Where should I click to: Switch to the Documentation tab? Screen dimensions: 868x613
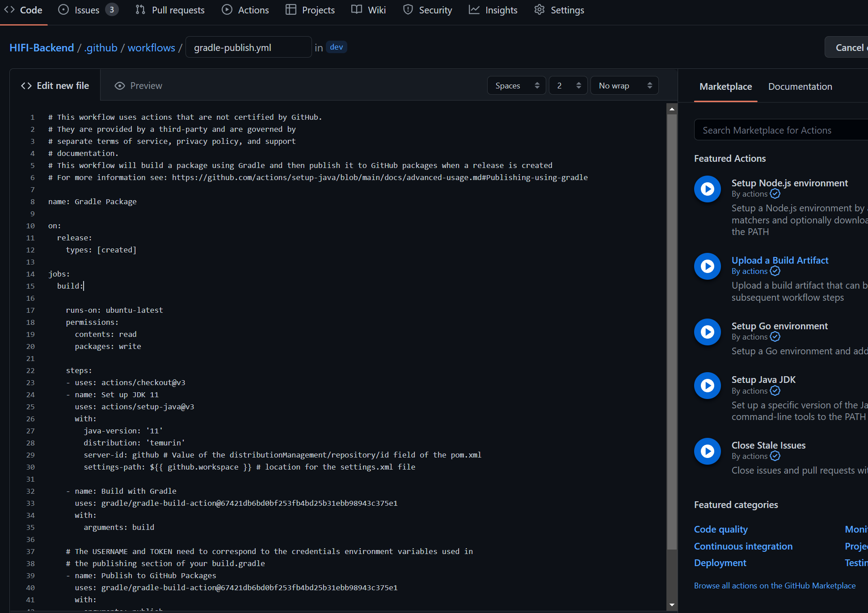click(800, 87)
